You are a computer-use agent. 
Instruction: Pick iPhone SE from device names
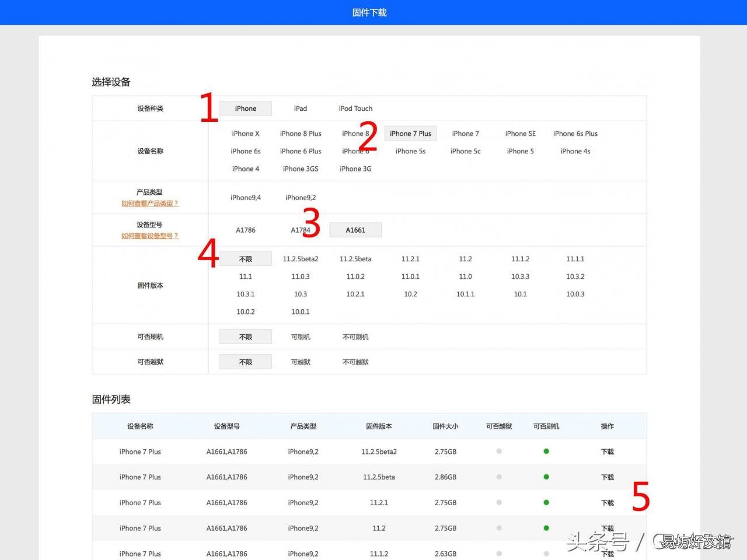pos(521,134)
